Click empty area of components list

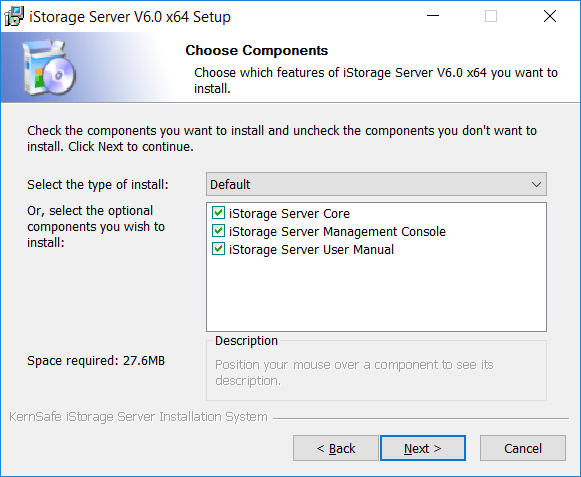[376, 295]
